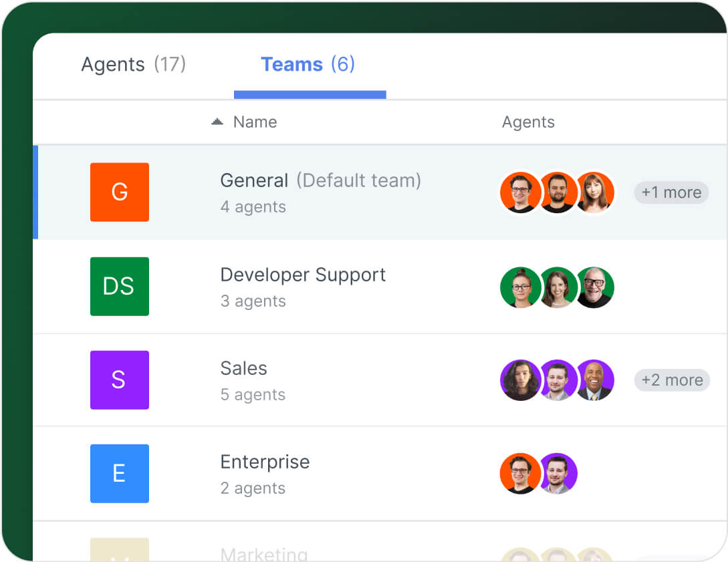
Task: Click the orange G icon for General team
Action: (x=119, y=192)
